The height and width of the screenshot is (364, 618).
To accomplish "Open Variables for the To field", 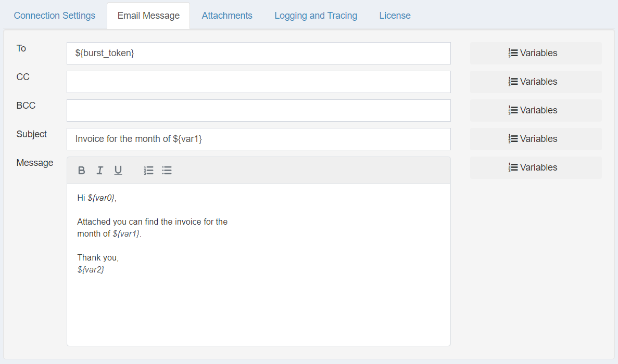I will tap(536, 53).
